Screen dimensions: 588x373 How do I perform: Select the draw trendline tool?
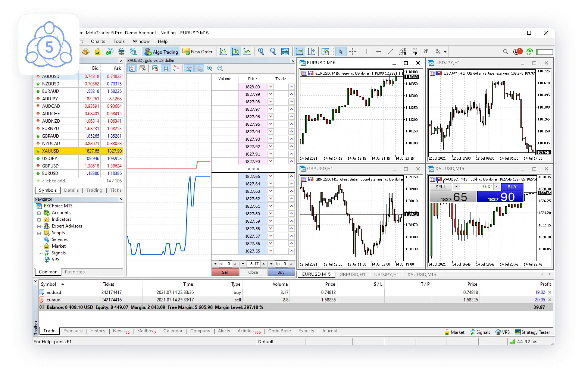coord(391,52)
